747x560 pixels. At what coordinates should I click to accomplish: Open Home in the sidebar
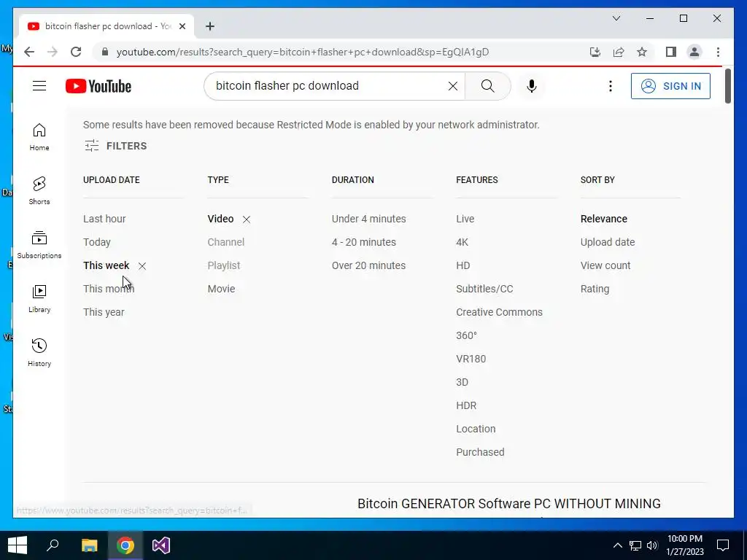[39, 137]
